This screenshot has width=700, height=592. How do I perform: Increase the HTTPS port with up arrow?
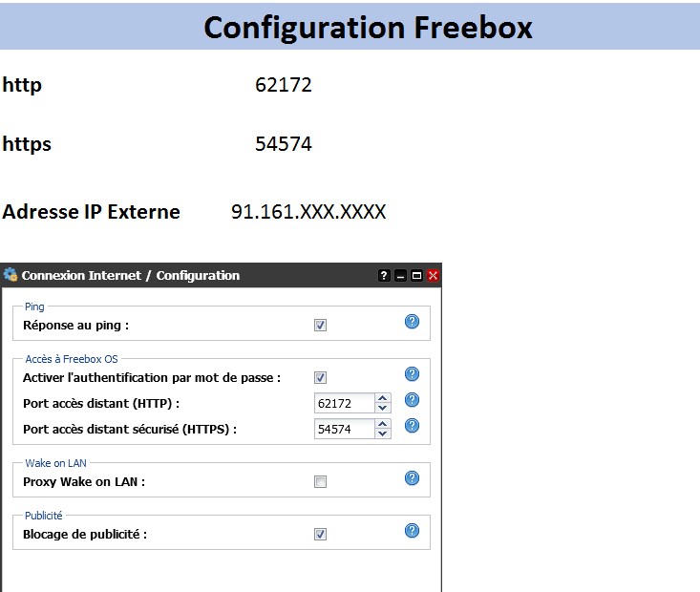(383, 424)
